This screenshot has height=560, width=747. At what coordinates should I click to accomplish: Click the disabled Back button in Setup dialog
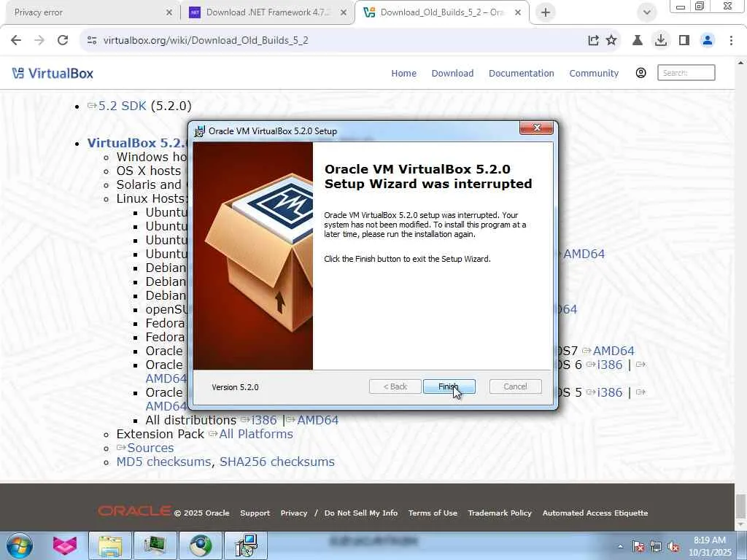pyautogui.click(x=395, y=386)
